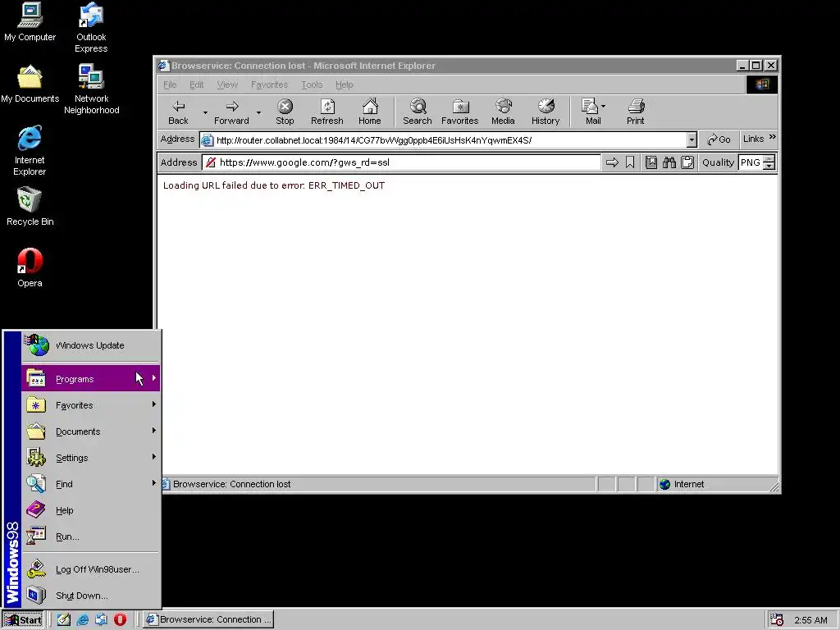Screen dimensions: 840x630
Task: Choose Log Off Win98user...
Action: click(90, 569)
